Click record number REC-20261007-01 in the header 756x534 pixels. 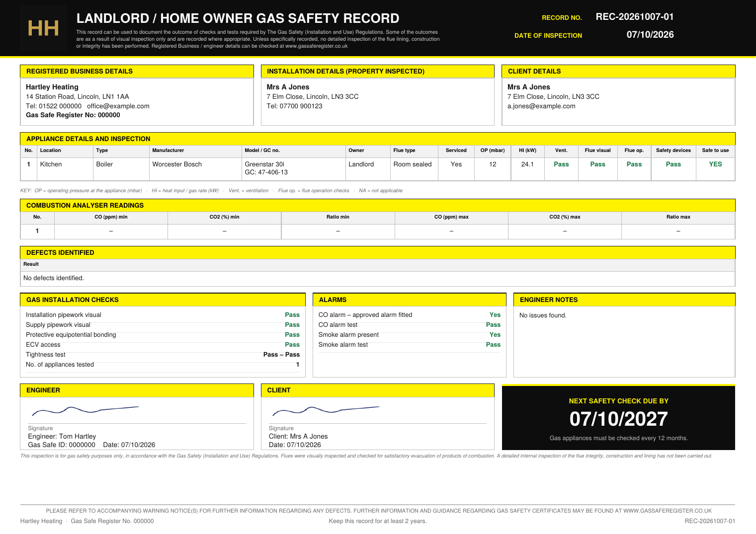[635, 17]
